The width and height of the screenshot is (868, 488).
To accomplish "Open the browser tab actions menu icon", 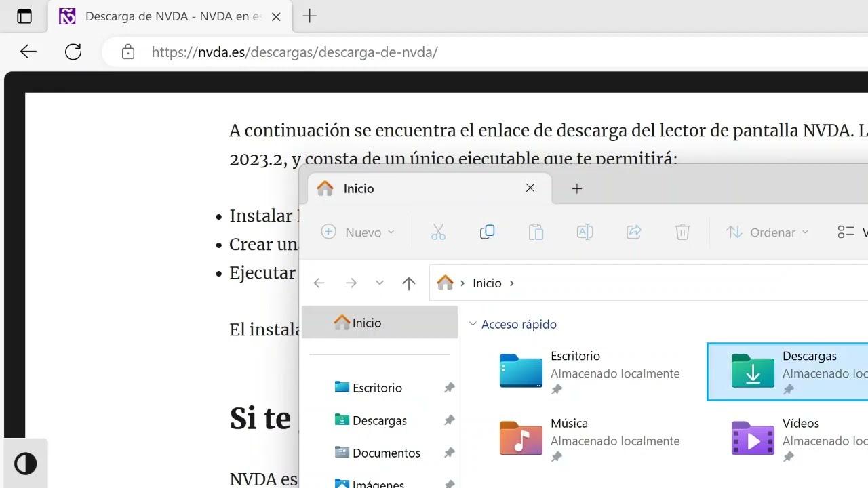I will pos(24,16).
